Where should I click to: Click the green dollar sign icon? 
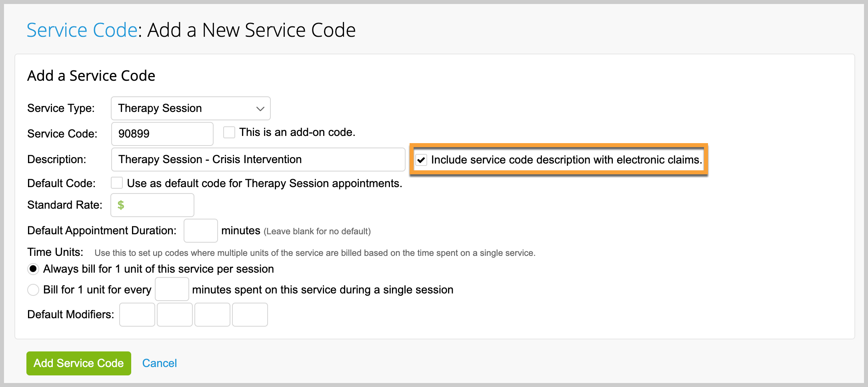(x=121, y=205)
